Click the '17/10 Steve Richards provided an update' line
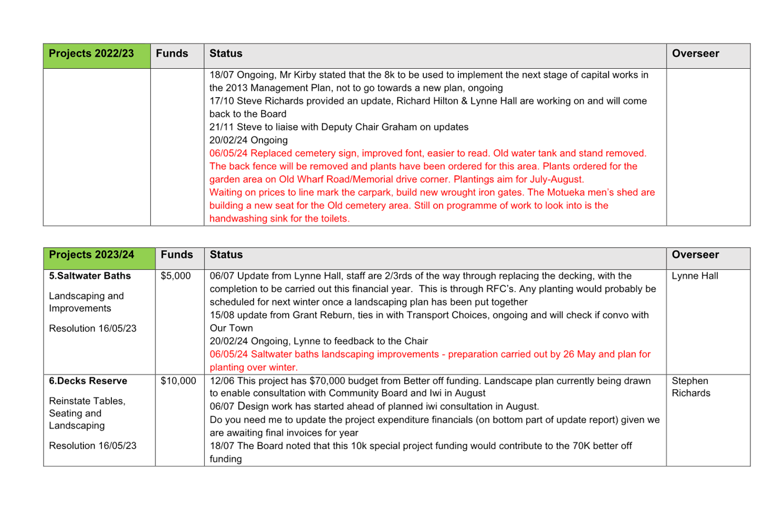The image size is (775, 532). 428,101
